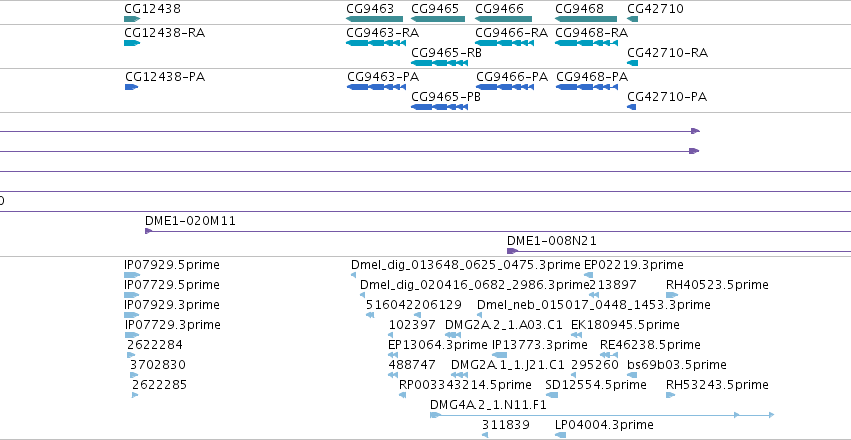The image size is (851, 440).
Task: Click the DMG2A.1_1.J21.C1 label
Action: point(508,365)
